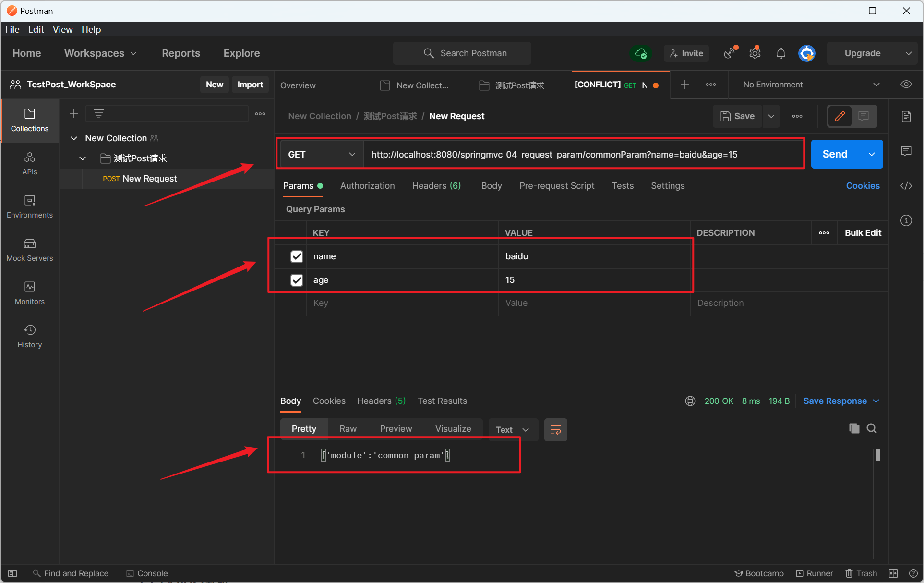Viewport: 924px width, 583px height.
Task: Open the request info icon
Action: point(906,220)
